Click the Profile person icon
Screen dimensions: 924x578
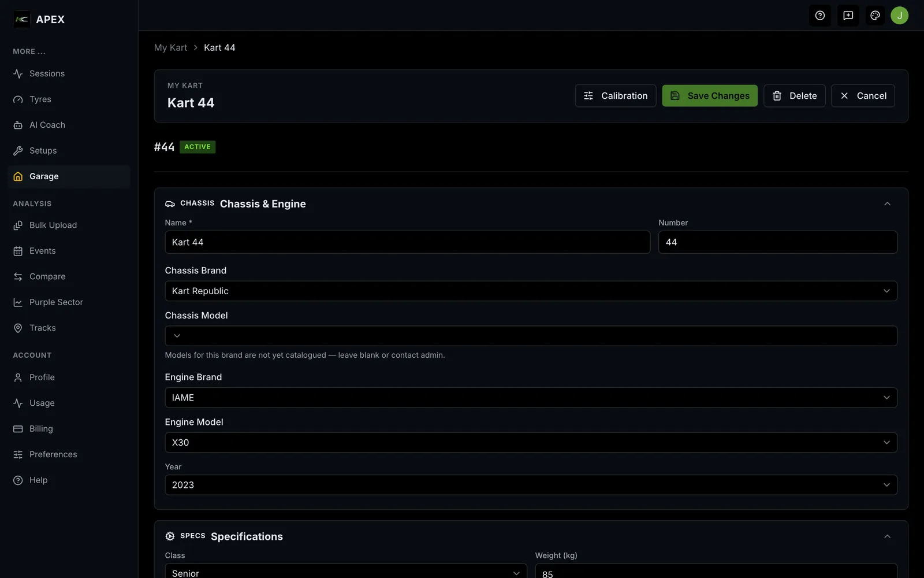coord(18,377)
